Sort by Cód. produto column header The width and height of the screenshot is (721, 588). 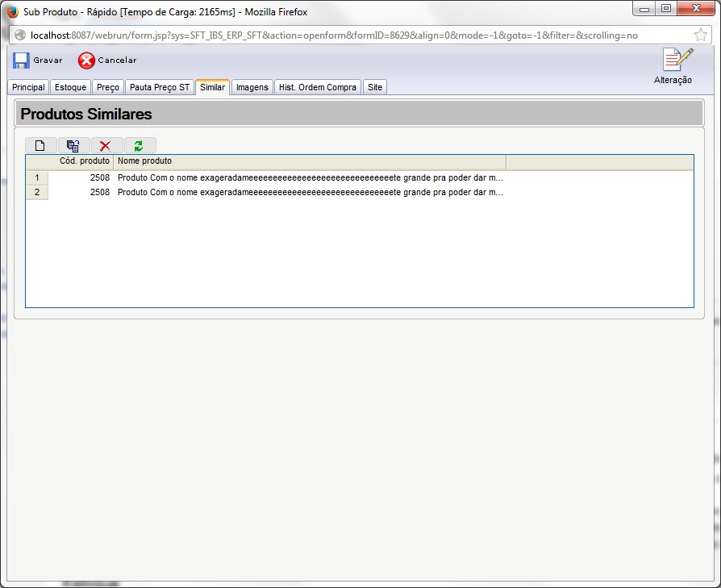84,161
